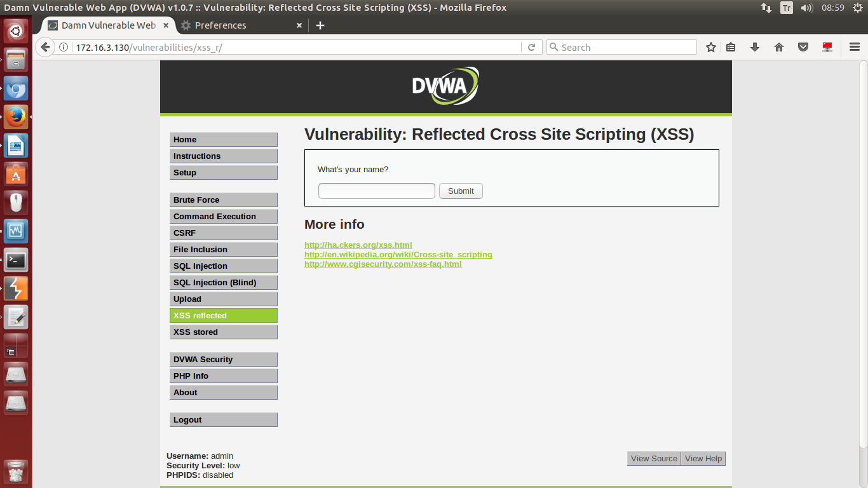Click the Firefox Search box

point(621,48)
